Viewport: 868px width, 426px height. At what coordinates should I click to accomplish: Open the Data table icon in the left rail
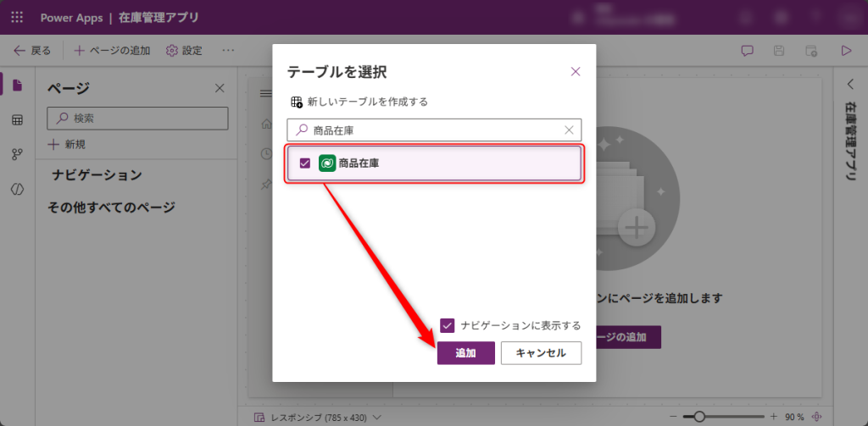tap(18, 120)
